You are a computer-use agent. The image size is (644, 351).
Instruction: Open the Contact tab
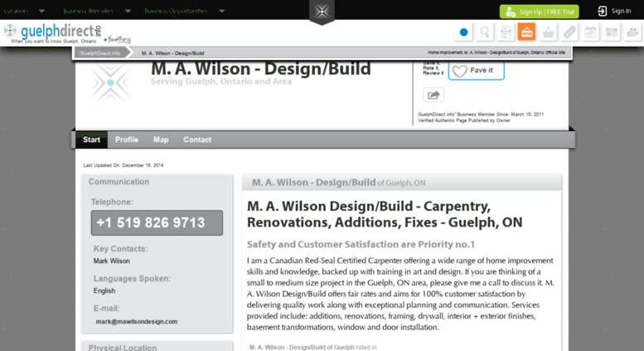(197, 139)
